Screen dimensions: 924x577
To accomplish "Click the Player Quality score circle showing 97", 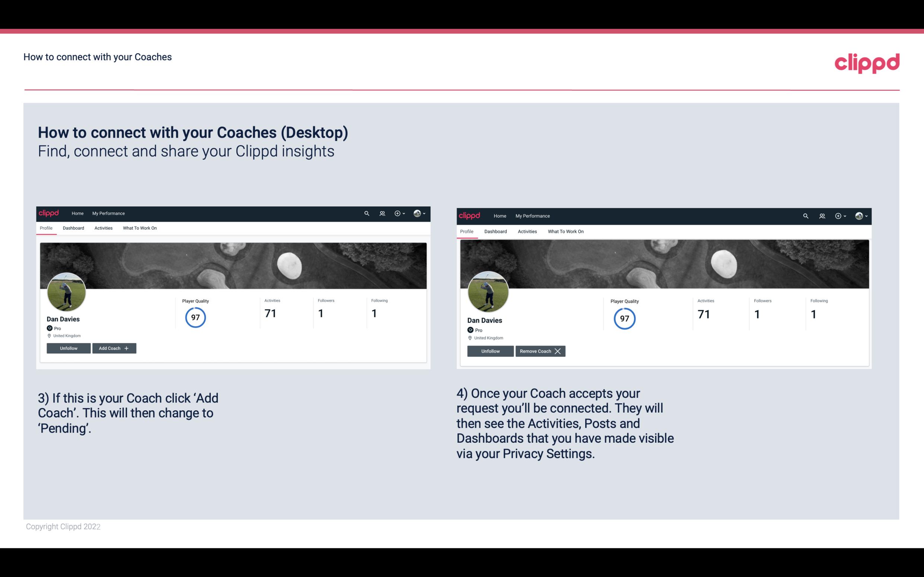I will pyautogui.click(x=195, y=317).
